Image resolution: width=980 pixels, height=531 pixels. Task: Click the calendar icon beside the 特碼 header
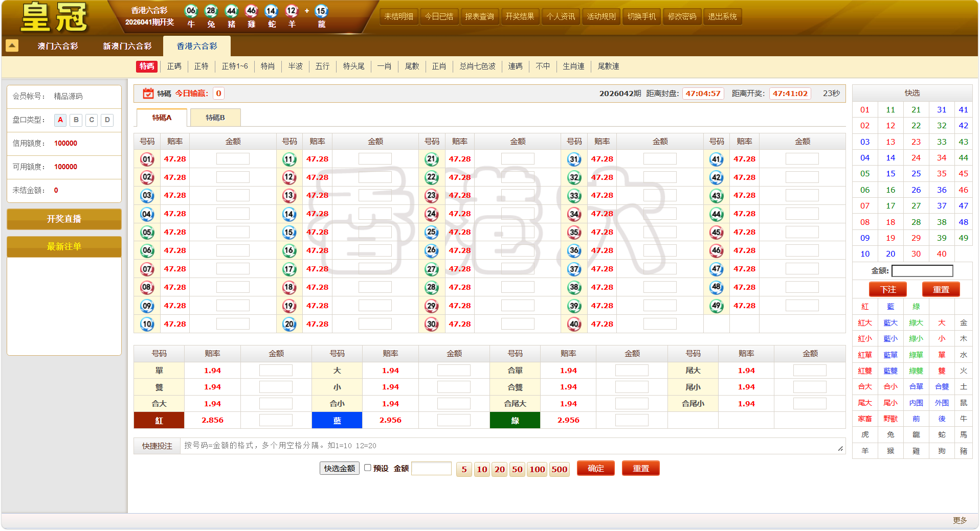pos(148,94)
